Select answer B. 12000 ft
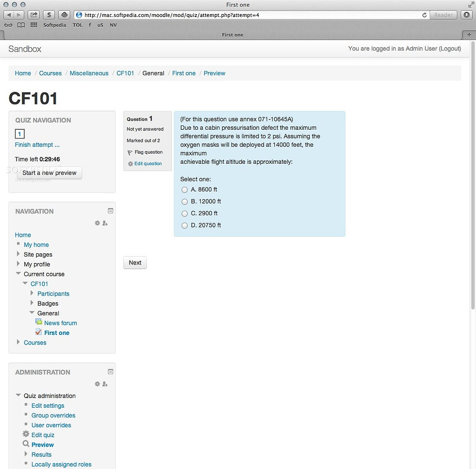The image size is (476, 469). coord(184,202)
